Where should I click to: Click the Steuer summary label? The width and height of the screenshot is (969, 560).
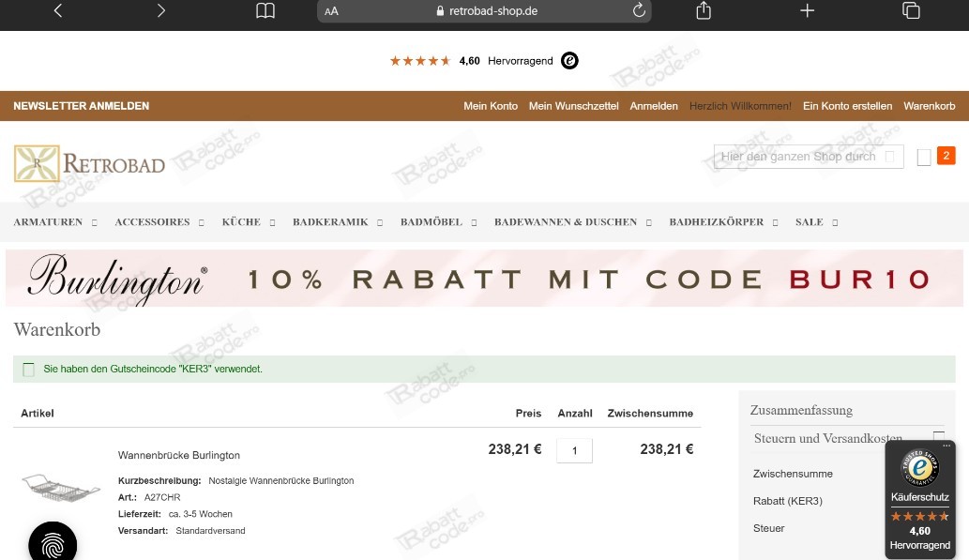(769, 528)
